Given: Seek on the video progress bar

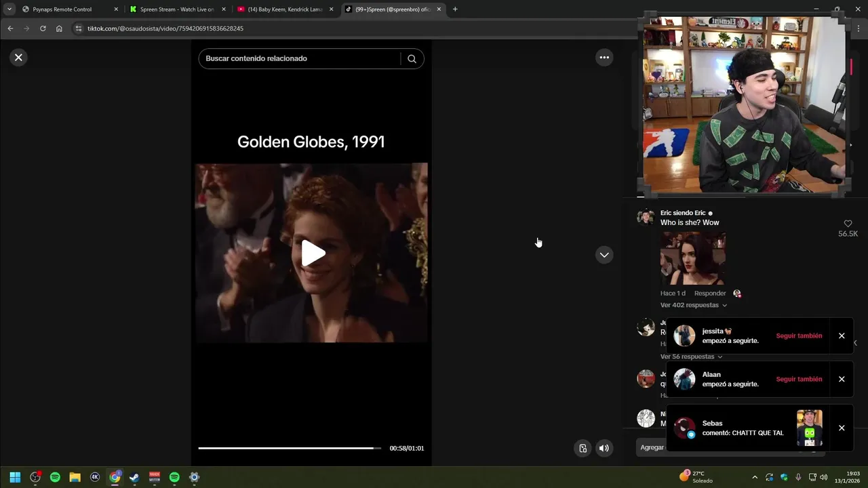Looking at the screenshot, I should coord(290,448).
